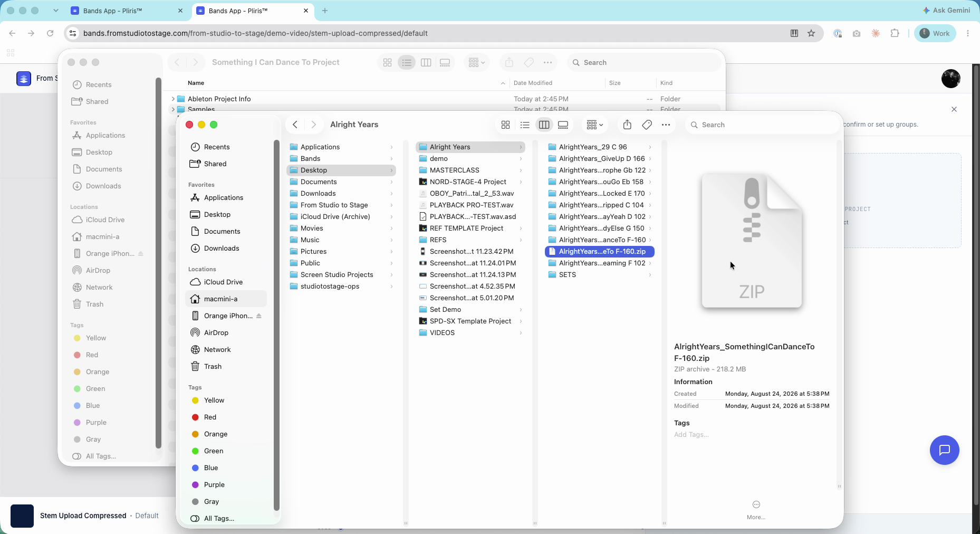Click the selected AlrightYears F-160.zip file

click(x=600, y=251)
